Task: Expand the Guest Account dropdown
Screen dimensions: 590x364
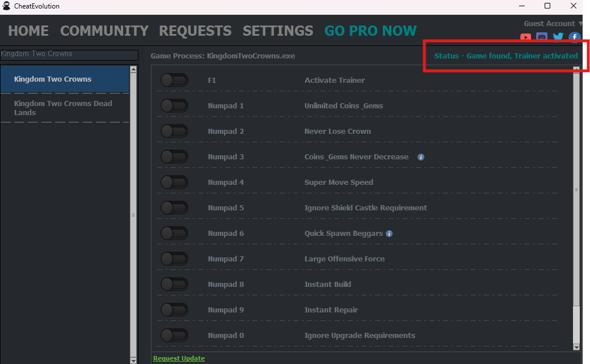Action: 553,24
